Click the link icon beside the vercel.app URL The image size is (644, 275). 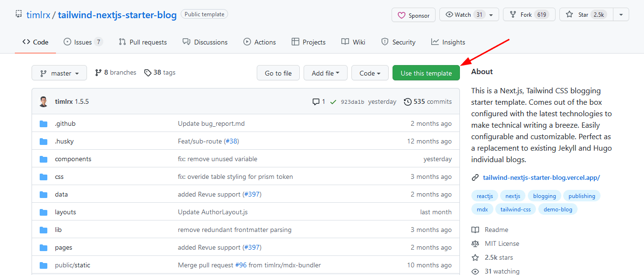475,177
